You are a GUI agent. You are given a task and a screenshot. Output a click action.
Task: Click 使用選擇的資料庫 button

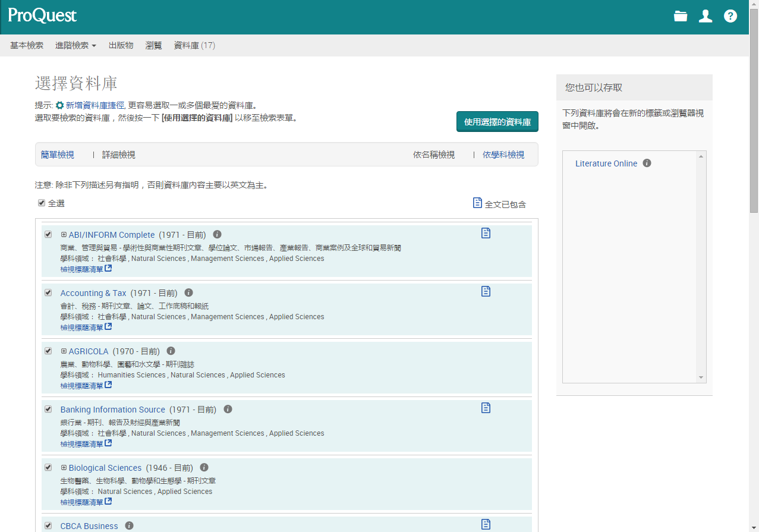coord(497,121)
